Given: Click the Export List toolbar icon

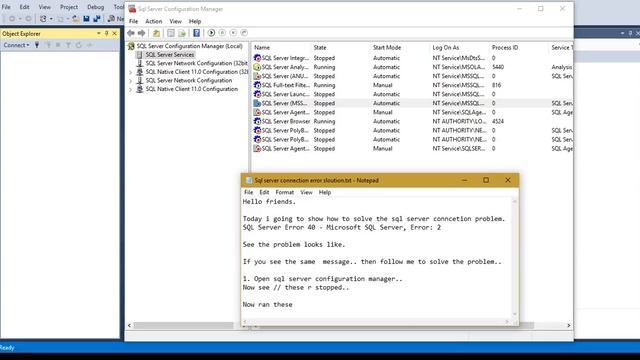Looking at the screenshot, I should pos(182,33).
